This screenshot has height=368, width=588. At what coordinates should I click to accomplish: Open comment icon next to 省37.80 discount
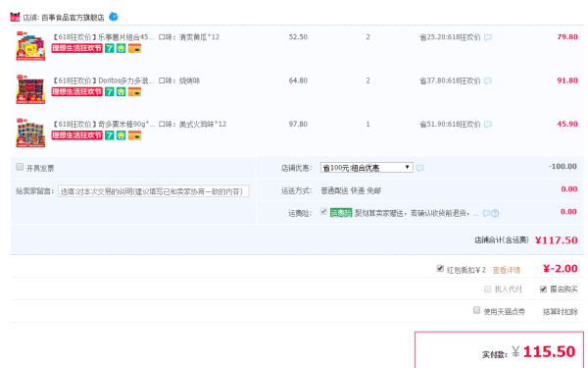pyautogui.click(x=488, y=81)
